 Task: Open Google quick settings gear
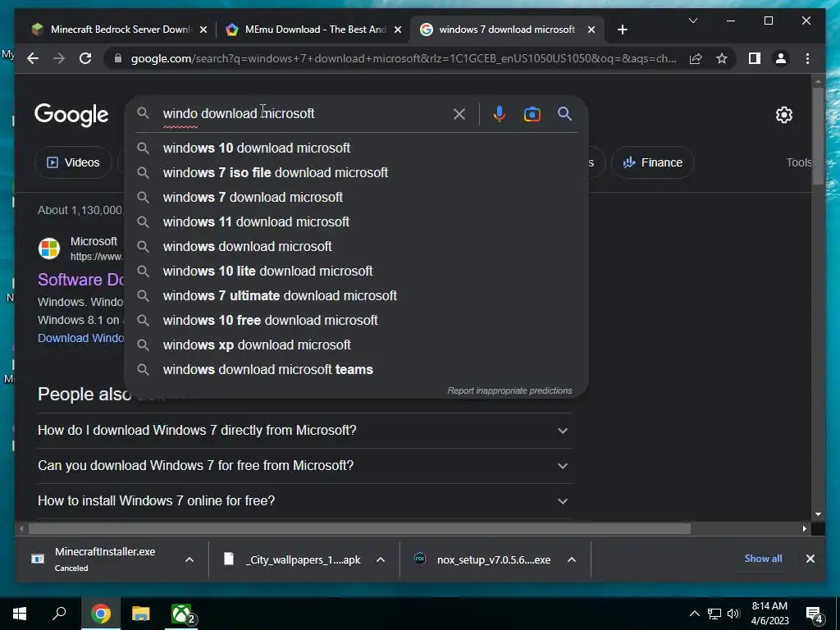[x=783, y=114]
